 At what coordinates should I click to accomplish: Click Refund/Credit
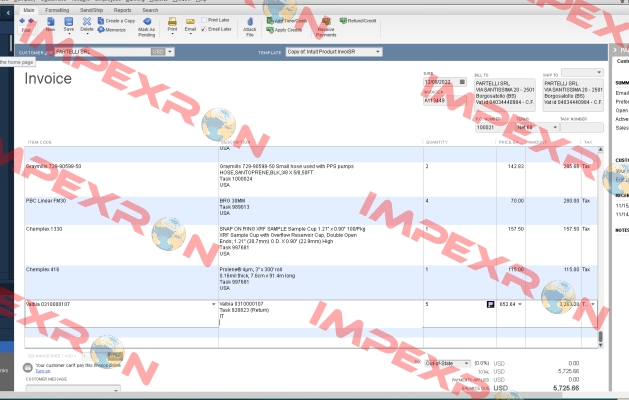pos(358,20)
